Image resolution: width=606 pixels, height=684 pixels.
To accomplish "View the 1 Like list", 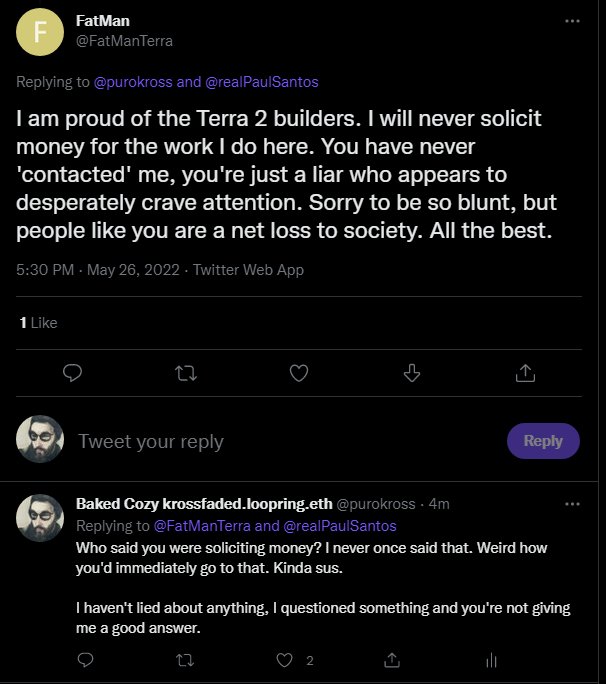I will point(39,322).
